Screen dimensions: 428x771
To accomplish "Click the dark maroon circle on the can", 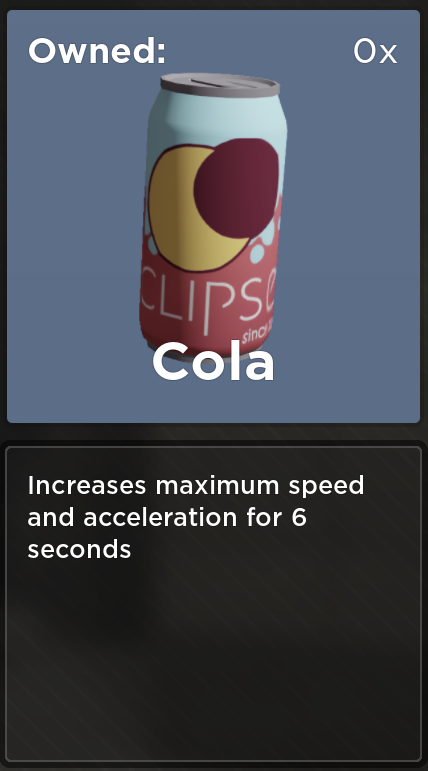I will click(x=236, y=188).
